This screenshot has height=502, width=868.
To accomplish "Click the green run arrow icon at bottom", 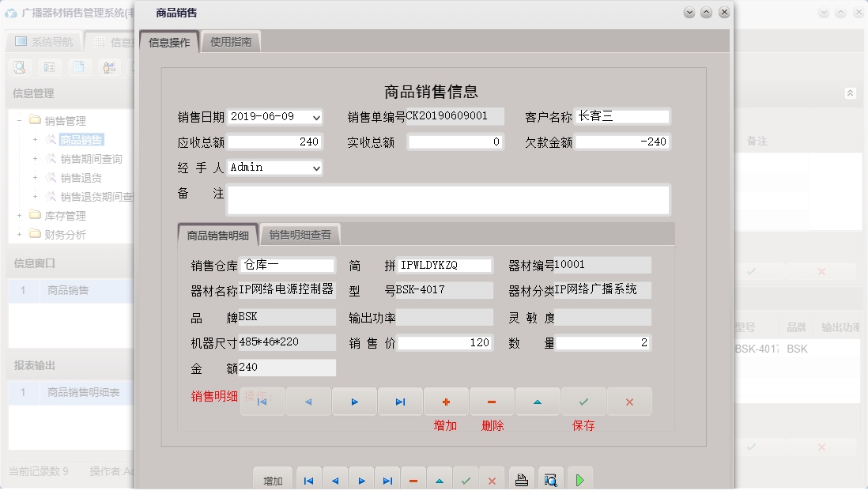I will [579, 478].
